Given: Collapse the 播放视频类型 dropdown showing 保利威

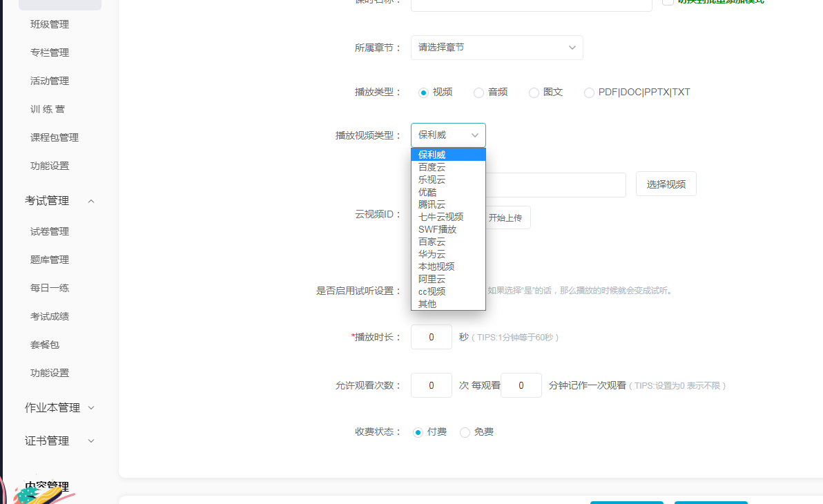Looking at the screenshot, I should click(448, 135).
